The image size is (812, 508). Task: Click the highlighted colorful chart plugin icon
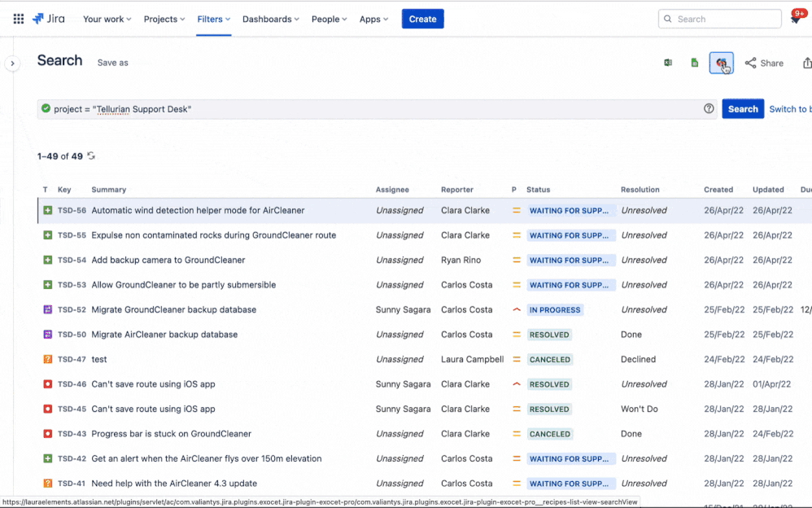(721, 63)
